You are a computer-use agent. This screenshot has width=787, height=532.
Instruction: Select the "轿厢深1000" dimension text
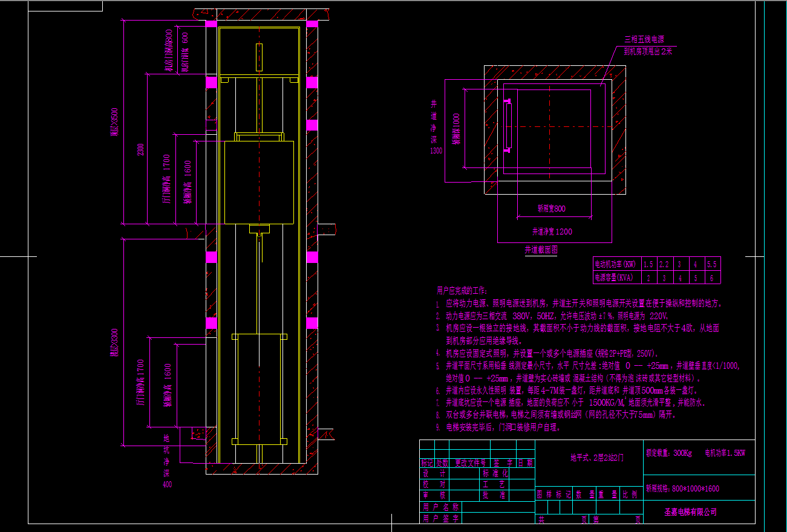click(x=457, y=129)
